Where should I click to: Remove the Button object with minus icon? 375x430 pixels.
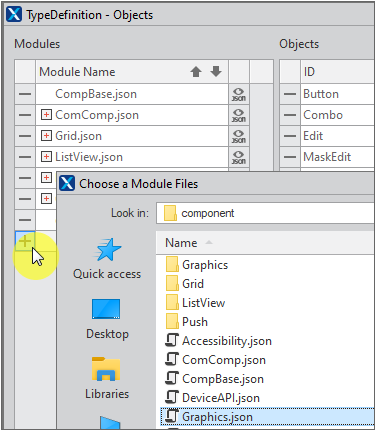click(290, 94)
